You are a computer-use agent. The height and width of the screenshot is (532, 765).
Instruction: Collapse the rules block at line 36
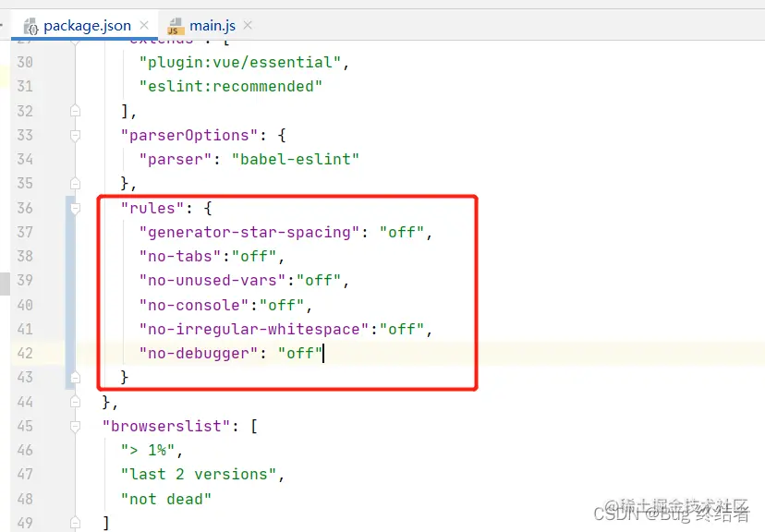pyautogui.click(x=75, y=208)
